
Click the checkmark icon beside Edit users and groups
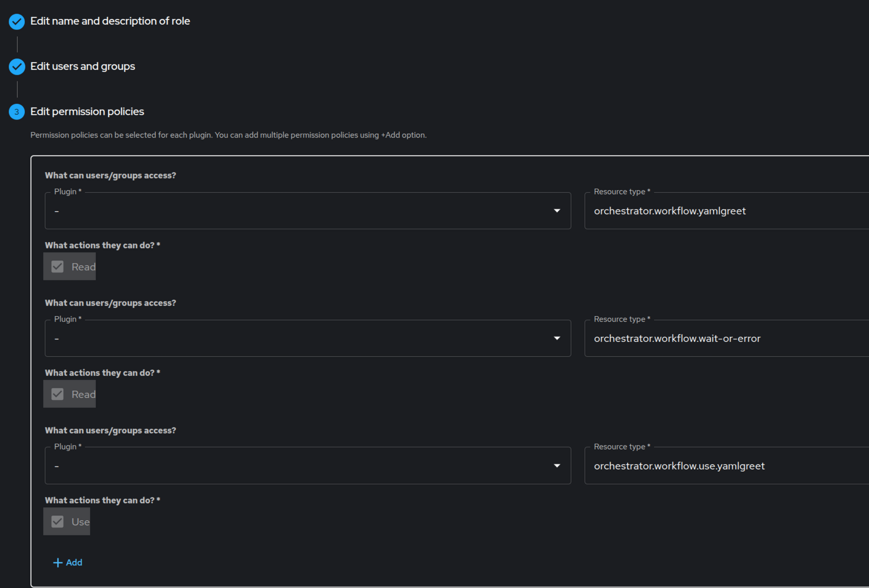click(16, 66)
